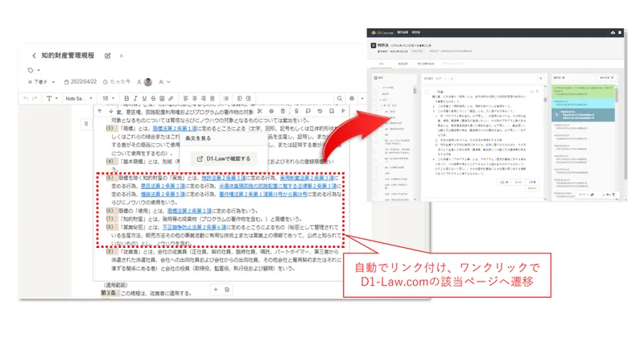Screen dimensions: 644x338
Task: Toggle bold formatting
Action: 126,98
